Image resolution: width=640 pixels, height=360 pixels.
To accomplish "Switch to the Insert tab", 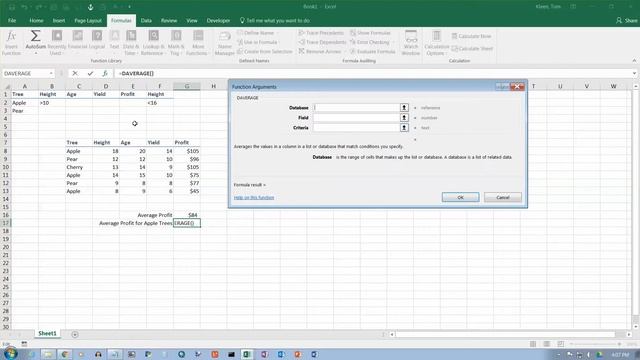I will tap(58, 20).
